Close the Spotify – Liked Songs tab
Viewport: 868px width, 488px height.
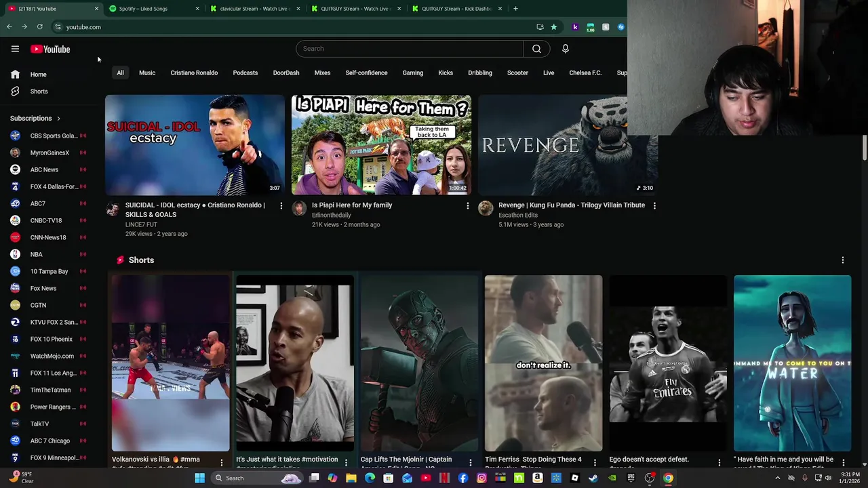tap(197, 9)
